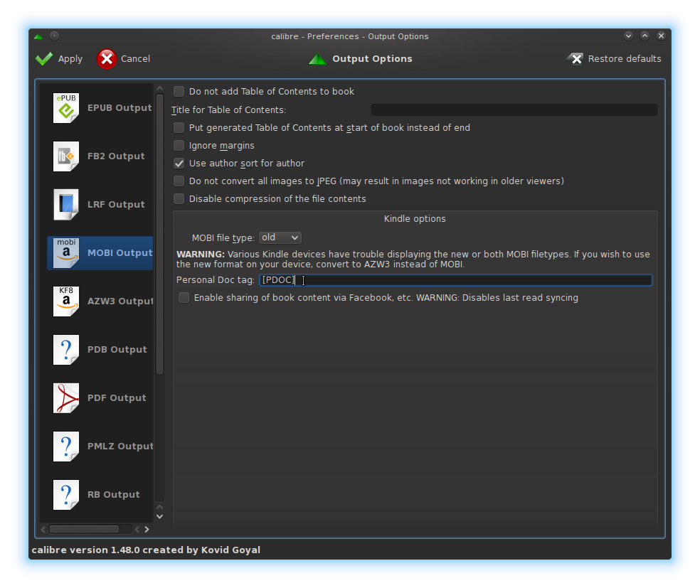
Task: Click the sidebar scroll up arrow at top
Action: pyautogui.click(x=160, y=89)
